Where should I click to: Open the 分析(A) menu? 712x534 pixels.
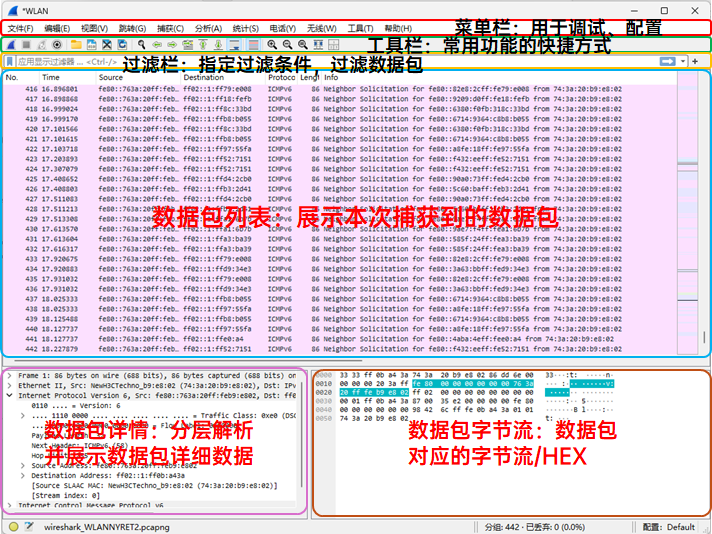click(x=208, y=28)
